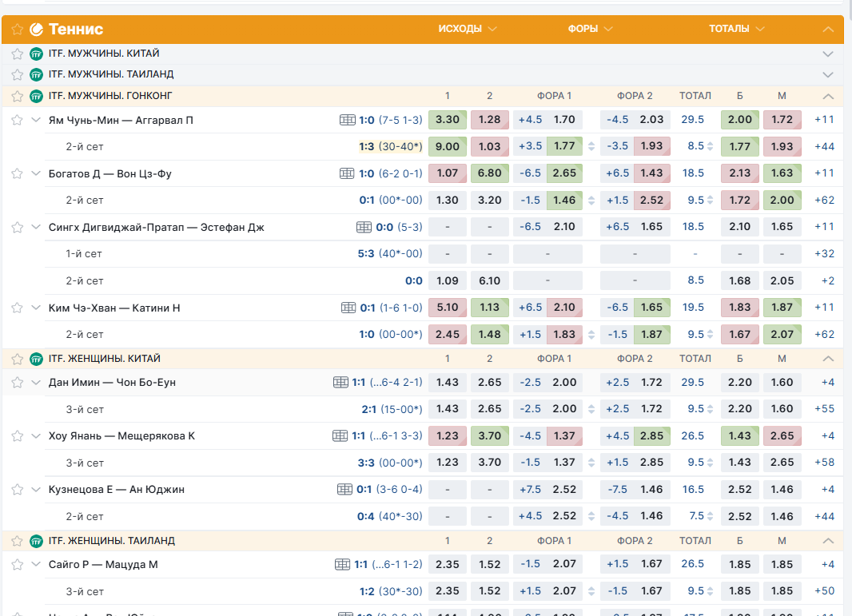
Task: Show +62 more markets for Богатов 2-й сет
Action: pos(823,201)
